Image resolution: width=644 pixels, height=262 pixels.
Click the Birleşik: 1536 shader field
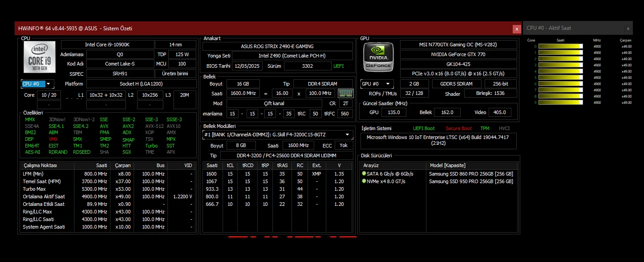click(x=490, y=94)
